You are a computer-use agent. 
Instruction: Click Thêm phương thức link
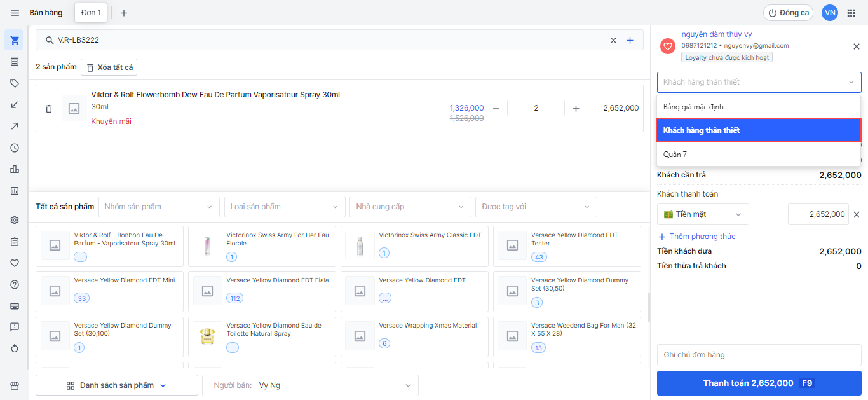696,237
